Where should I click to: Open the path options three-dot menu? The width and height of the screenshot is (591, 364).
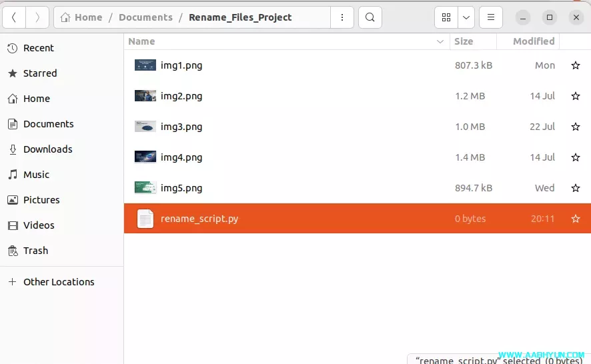[342, 17]
